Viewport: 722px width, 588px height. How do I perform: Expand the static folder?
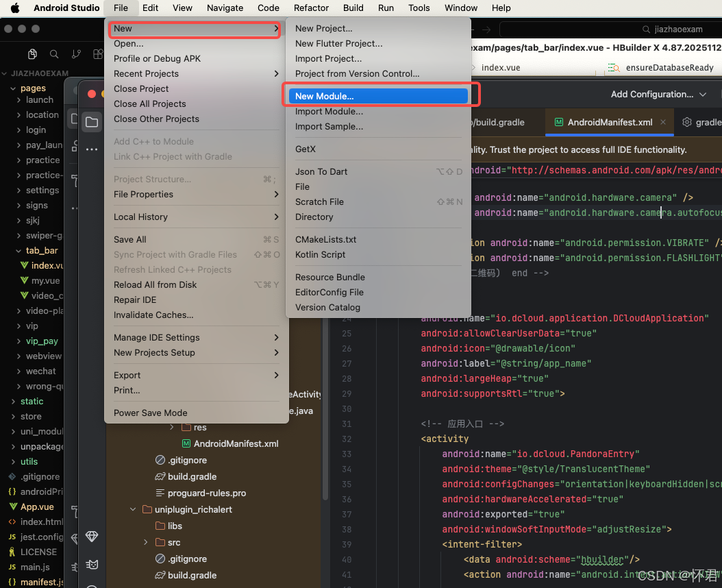[x=13, y=402]
